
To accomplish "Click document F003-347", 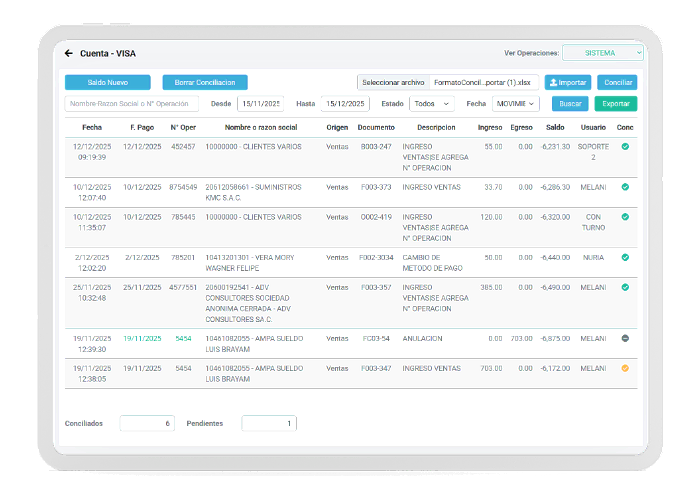I will tap(376, 368).
